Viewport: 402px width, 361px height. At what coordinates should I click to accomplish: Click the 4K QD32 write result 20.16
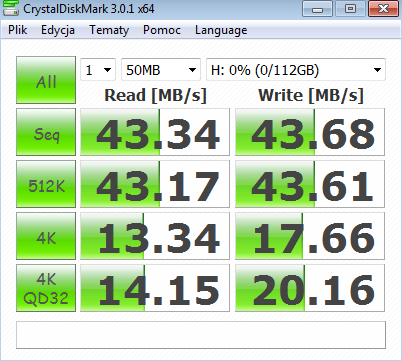(x=310, y=288)
